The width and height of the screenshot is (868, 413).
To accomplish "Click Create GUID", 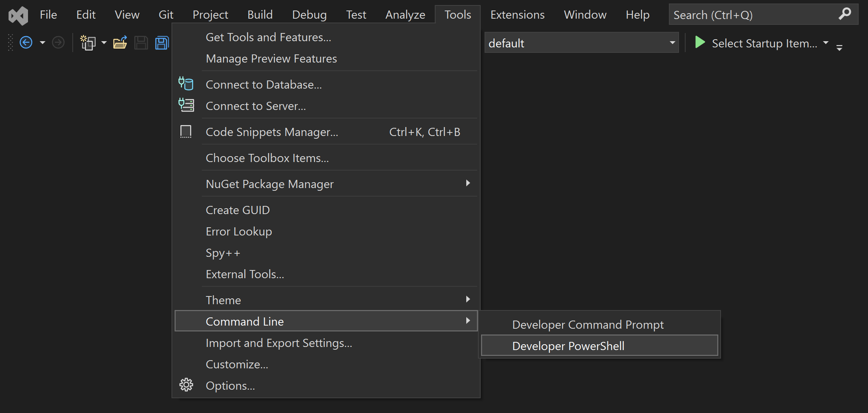I will pyautogui.click(x=238, y=210).
